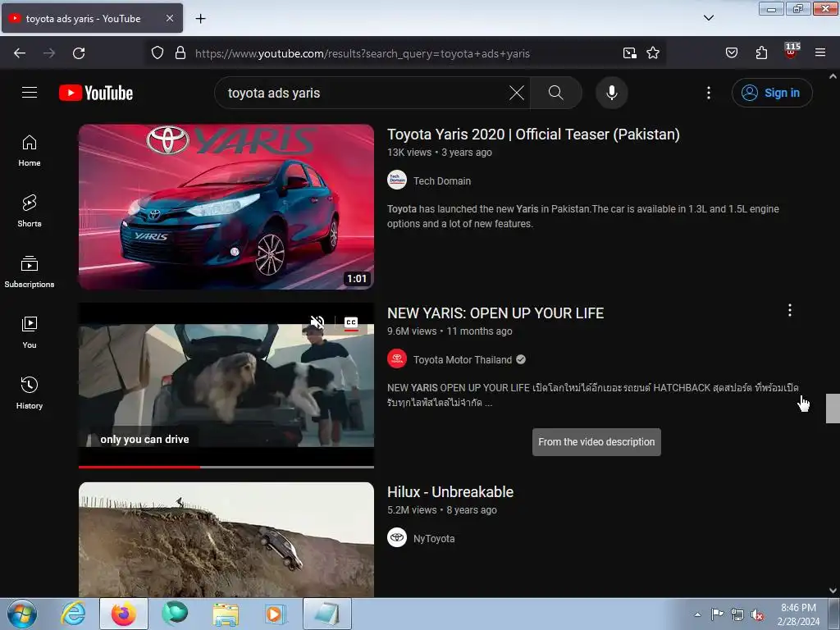
Task: Click the Sign in button
Action: [x=772, y=93]
